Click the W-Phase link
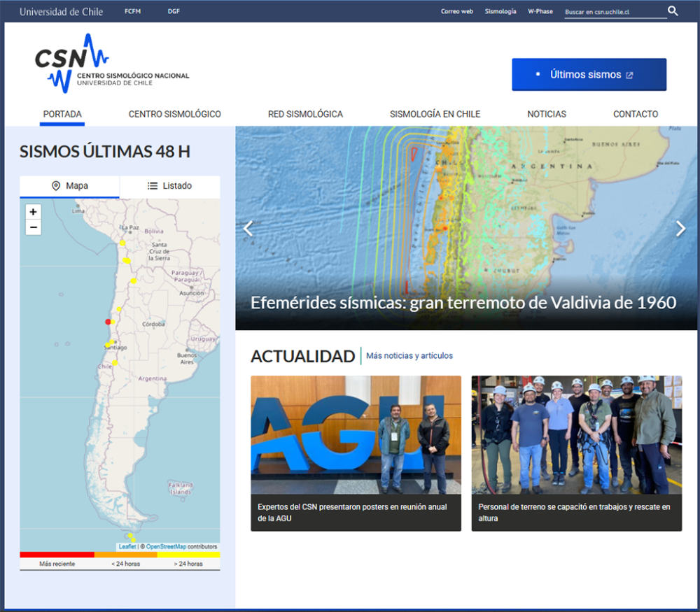The height and width of the screenshot is (612, 700). click(540, 12)
